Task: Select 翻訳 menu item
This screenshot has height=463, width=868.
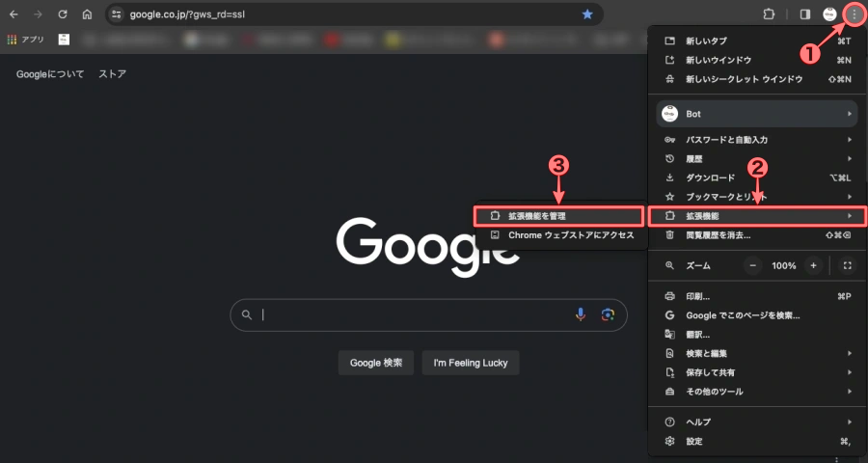Action: pos(757,335)
